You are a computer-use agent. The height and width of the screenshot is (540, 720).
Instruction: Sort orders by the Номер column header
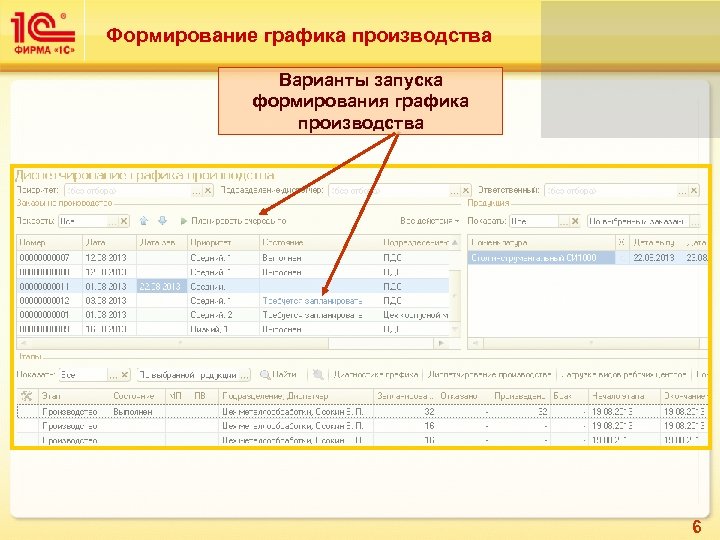tap(50, 242)
